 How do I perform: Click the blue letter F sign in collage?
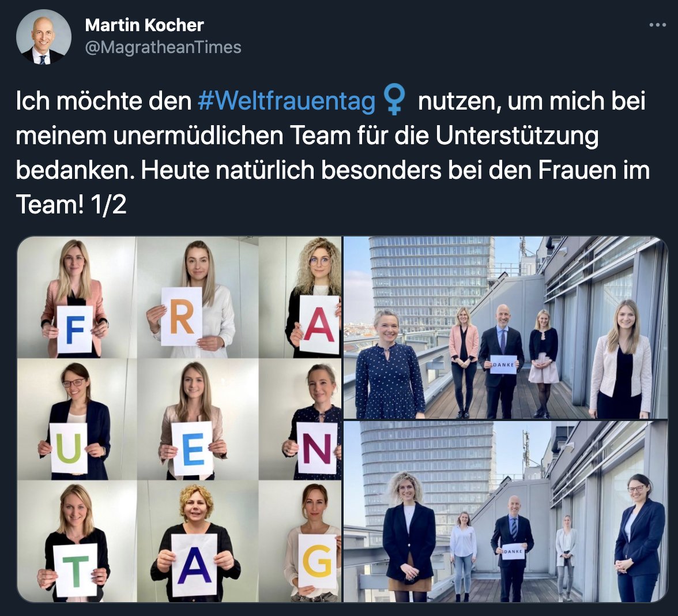75,329
